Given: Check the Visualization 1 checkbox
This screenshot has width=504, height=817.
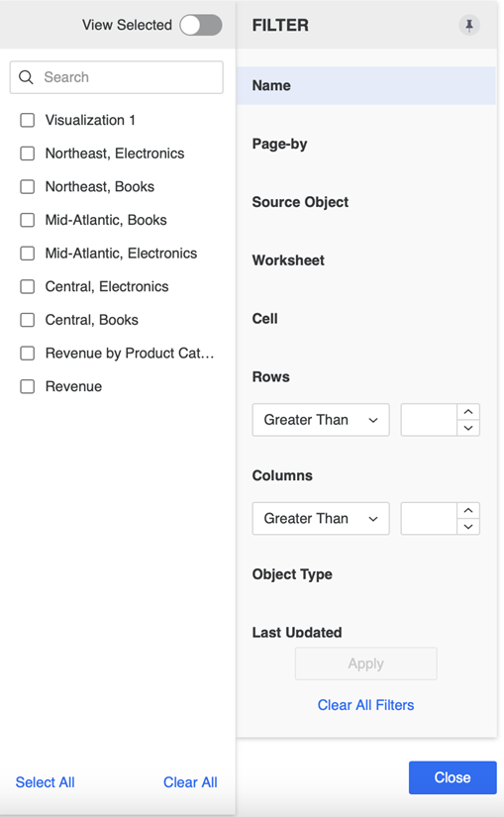Looking at the screenshot, I should pos(27,121).
